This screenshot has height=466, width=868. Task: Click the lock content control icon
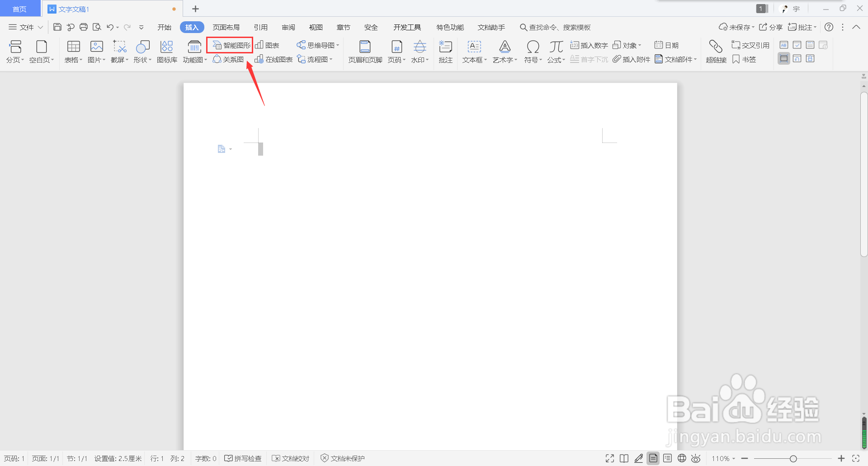[x=810, y=58]
